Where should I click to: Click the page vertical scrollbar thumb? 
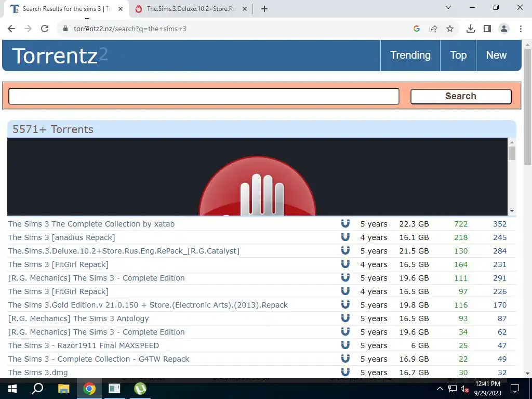528,106
